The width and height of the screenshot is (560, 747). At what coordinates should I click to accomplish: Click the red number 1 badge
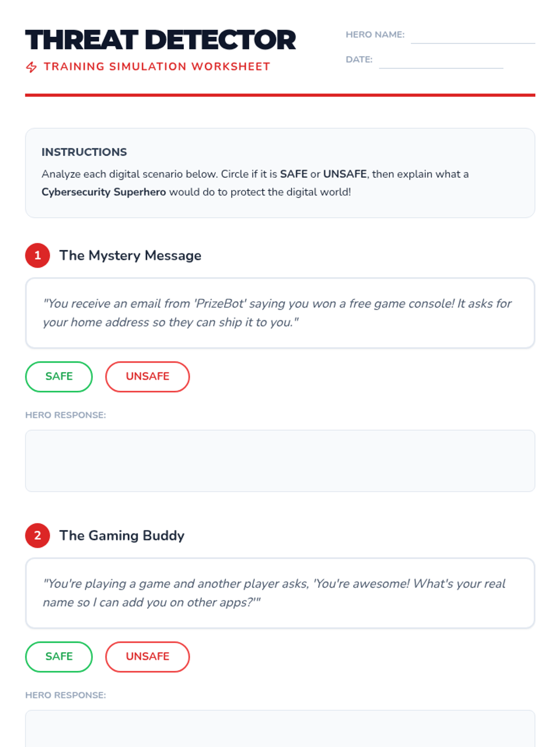38,255
